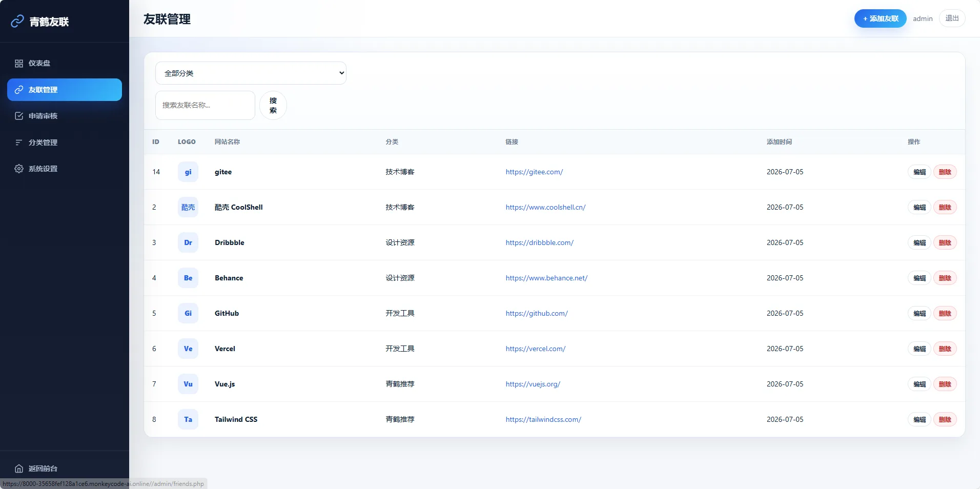Viewport: 980px width, 489px height.
Task: Click the 酷壳 logo badge
Action: (x=188, y=207)
